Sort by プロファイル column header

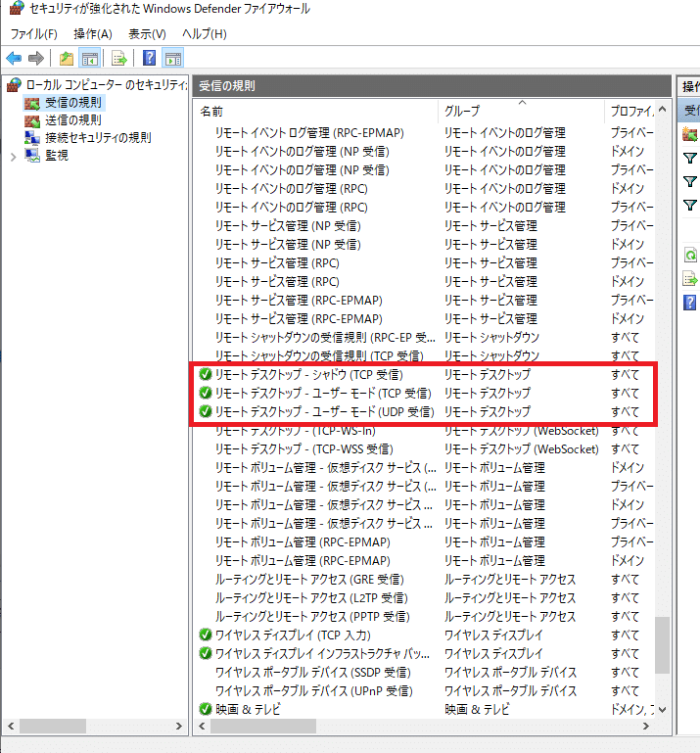[x=630, y=112]
